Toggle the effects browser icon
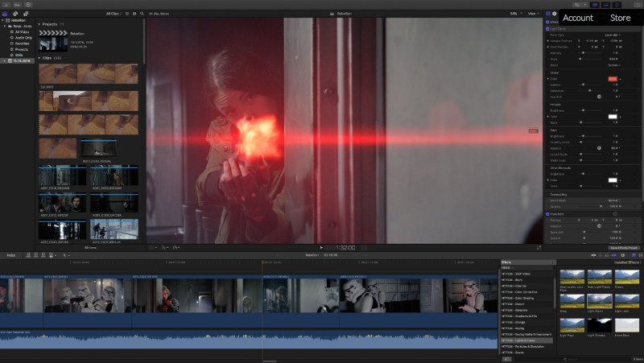Viewport: 644px width, 363px height. coord(634,255)
